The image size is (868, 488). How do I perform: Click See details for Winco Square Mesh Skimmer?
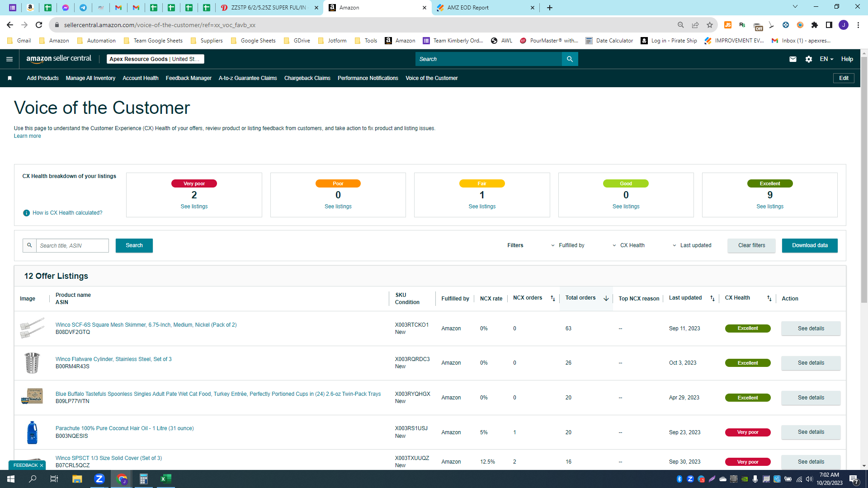811,328
